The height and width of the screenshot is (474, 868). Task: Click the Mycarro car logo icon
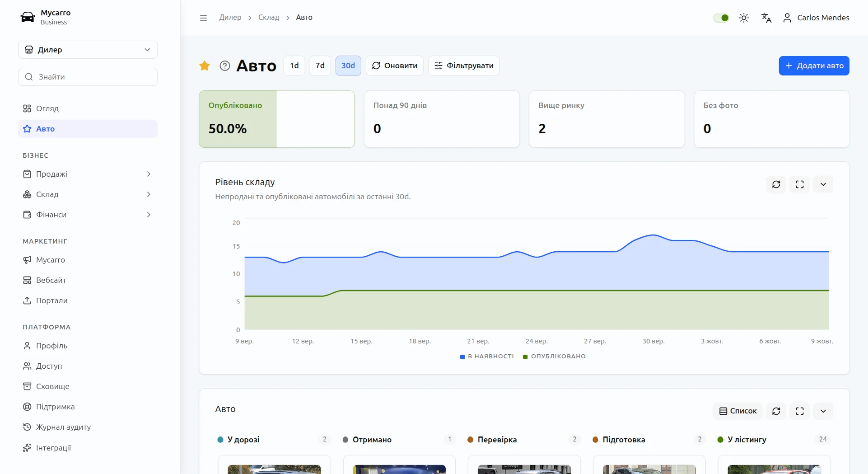point(28,17)
